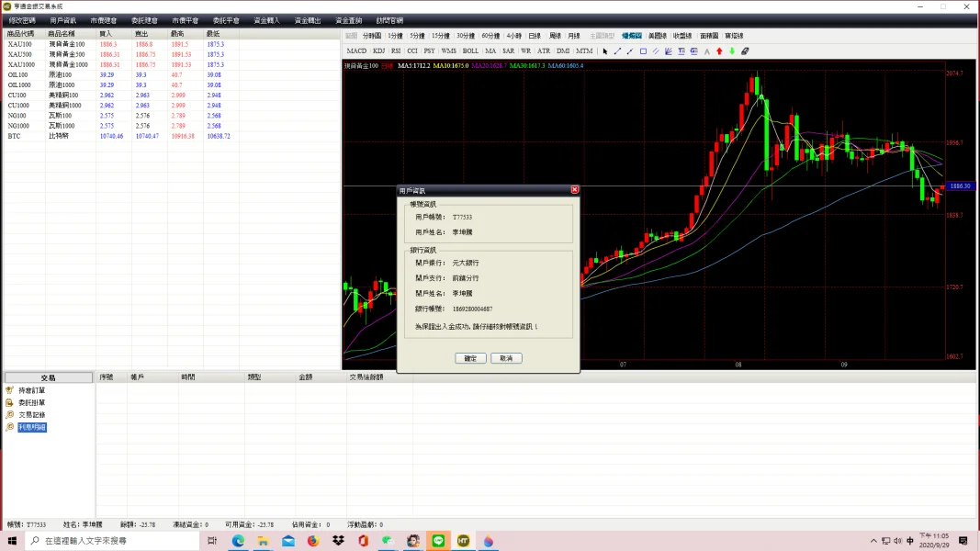This screenshot has height=551, width=980.
Task: Open the 資金轉入 menu
Action: point(267,20)
